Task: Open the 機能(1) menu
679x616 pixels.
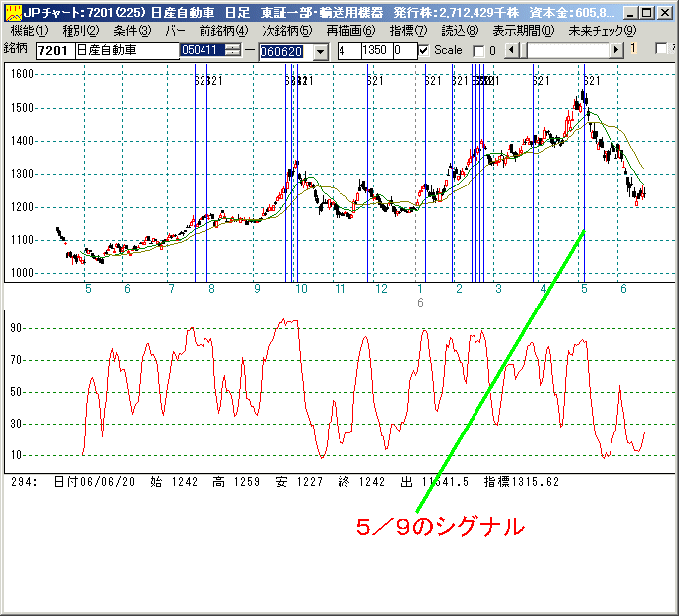Action: (29, 31)
